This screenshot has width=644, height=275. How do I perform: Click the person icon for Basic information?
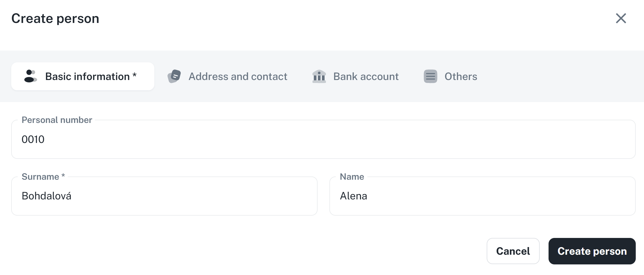[30, 76]
